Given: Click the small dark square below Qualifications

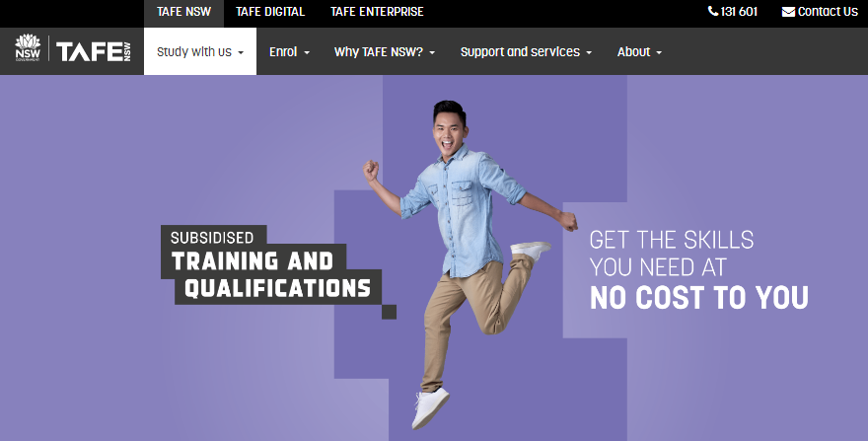Looking at the screenshot, I should [390, 312].
